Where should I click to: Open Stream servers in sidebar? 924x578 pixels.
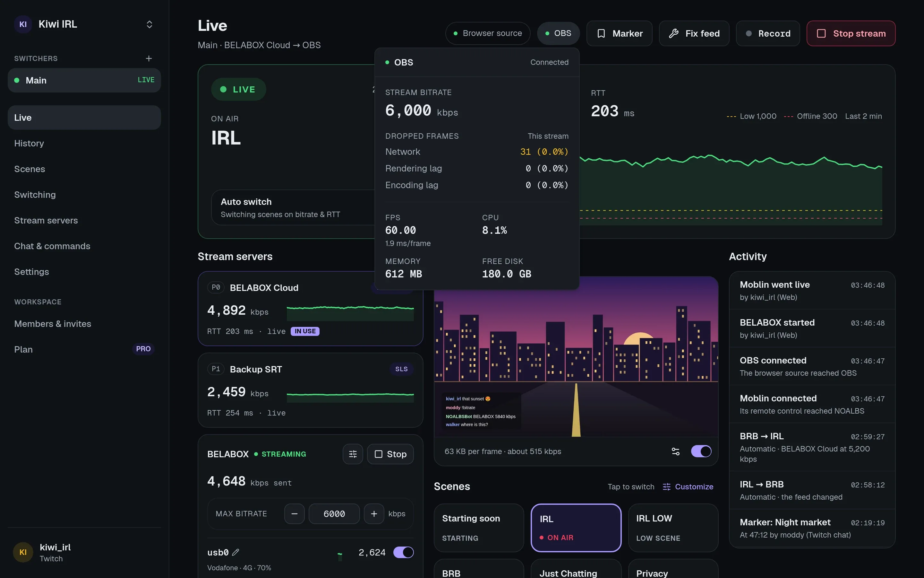[x=84, y=220]
